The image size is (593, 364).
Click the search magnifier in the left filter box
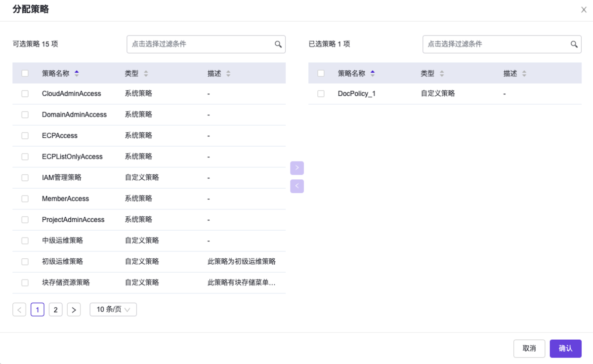279,44
